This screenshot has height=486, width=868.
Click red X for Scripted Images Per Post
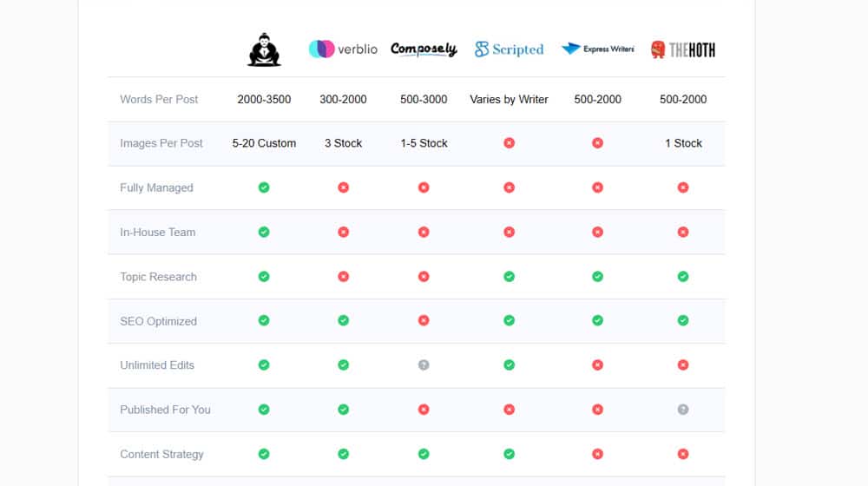click(x=509, y=143)
